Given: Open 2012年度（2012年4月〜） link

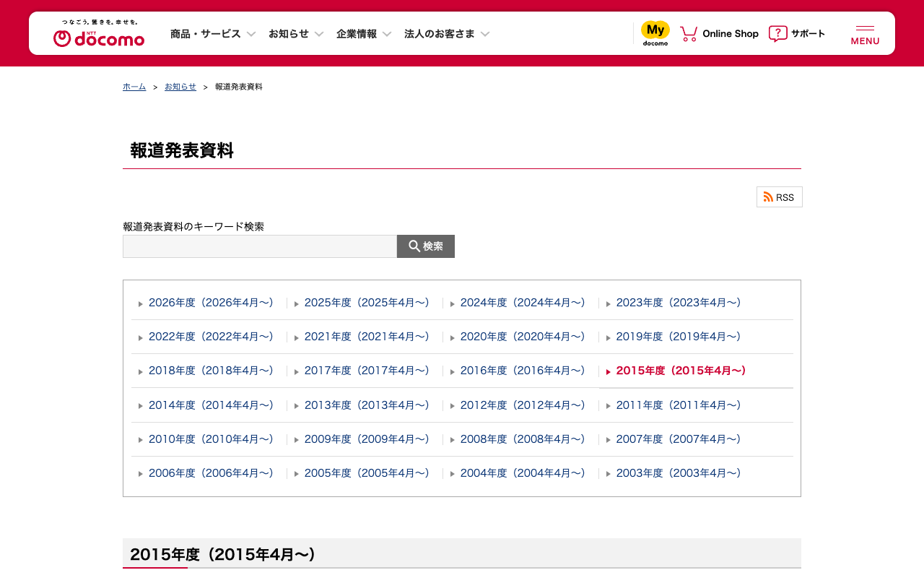Looking at the screenshot, I should (x=523, y=405).
